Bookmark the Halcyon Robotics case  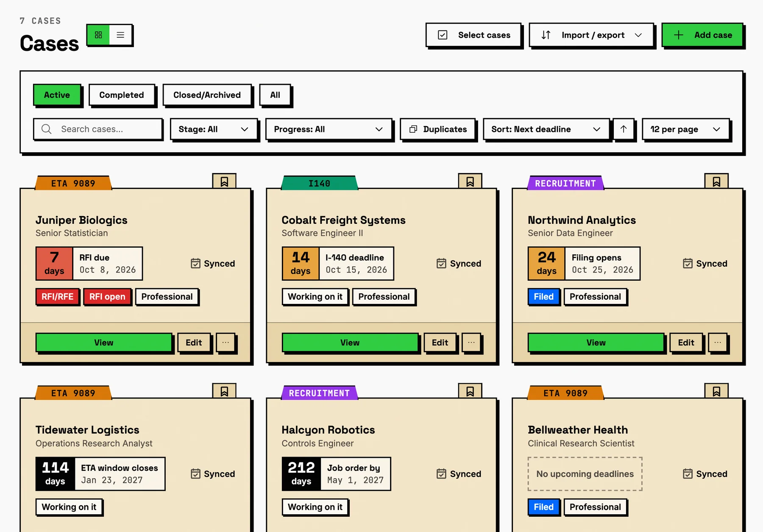point(470,391)
